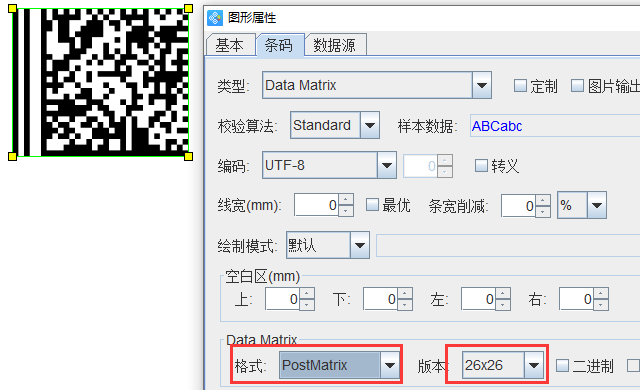Viewport: 640px width, 390px height.
Task: Increase 线宽 with the up stepper arrow
Action: point(346,200)
